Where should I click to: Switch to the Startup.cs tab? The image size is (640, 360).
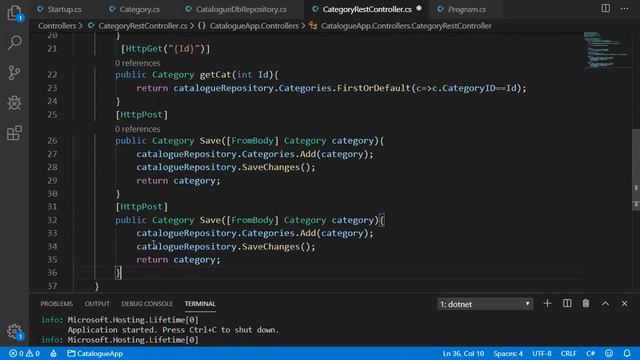point(60,9)
